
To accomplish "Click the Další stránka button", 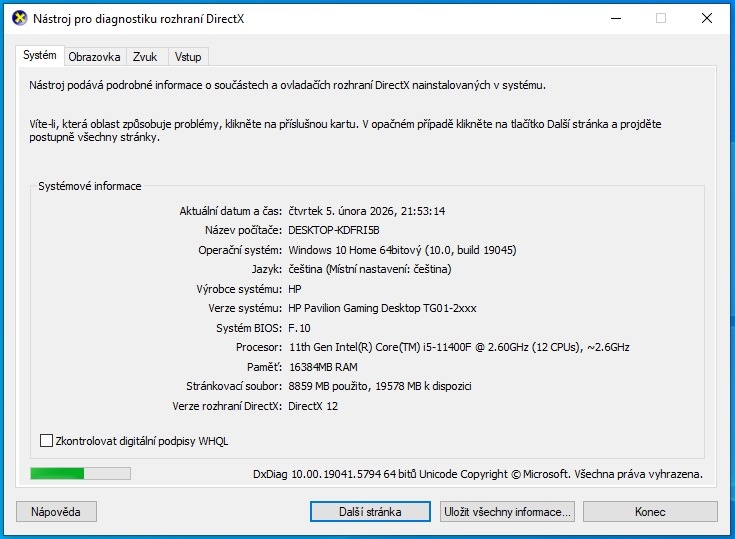I will (370, 512).
